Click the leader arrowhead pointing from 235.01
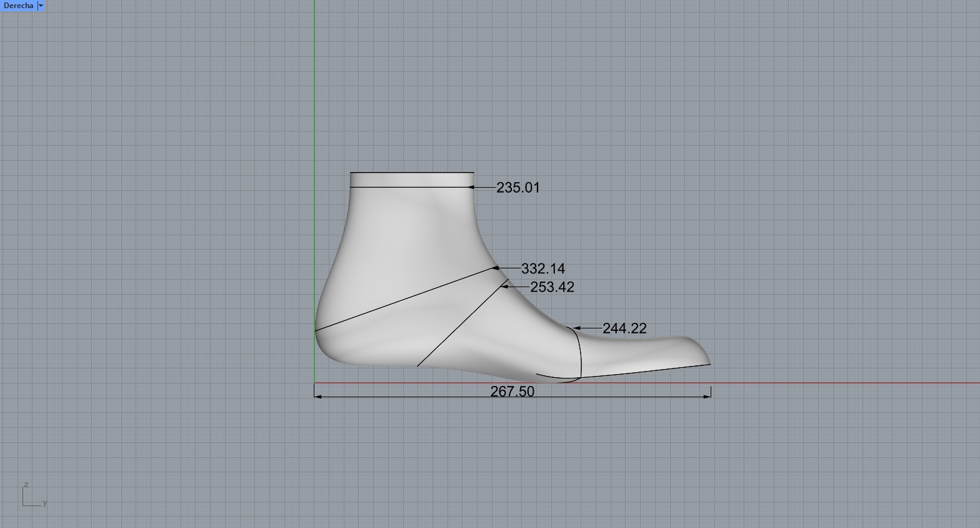The image size is (980, 528). tap(472, 187)
